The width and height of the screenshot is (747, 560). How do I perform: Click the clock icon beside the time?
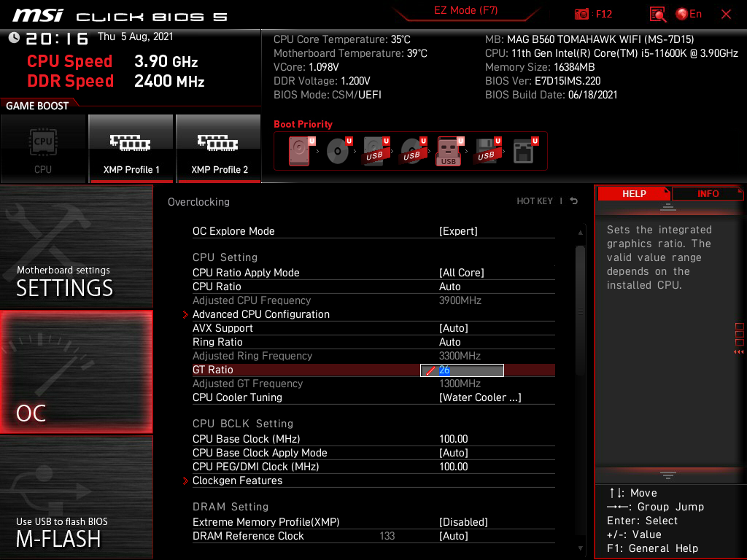(15, 37)
